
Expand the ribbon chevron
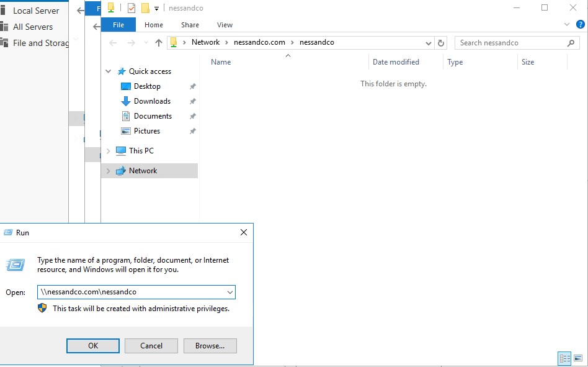tap(567, 24)
